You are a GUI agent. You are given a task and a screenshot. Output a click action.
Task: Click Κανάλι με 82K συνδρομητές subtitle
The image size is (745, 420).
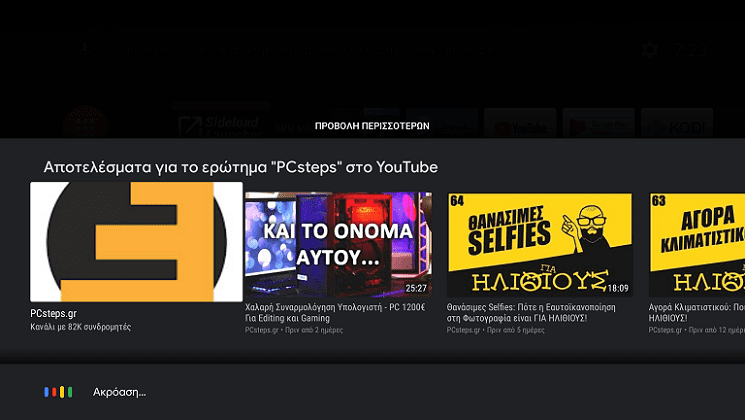coord(81,327)
